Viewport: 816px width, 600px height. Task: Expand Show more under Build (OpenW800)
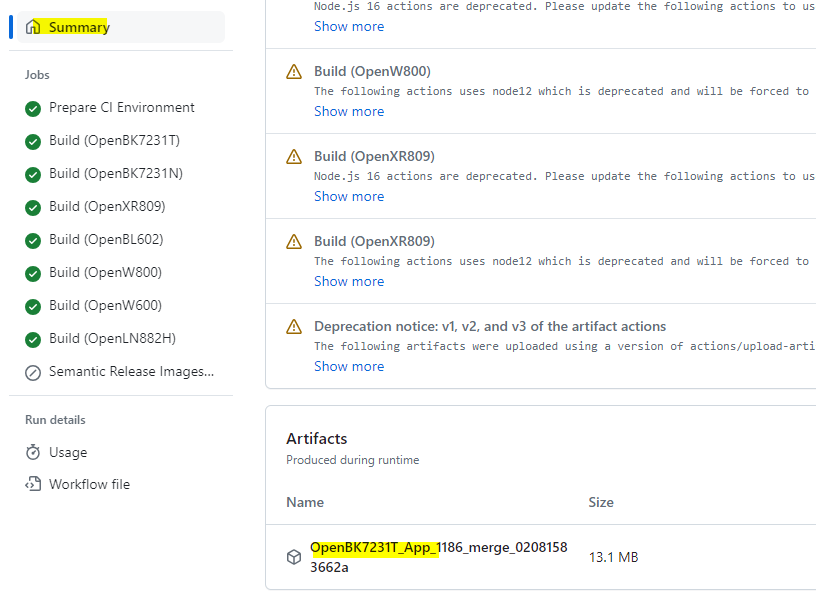[x=349, y=111]
